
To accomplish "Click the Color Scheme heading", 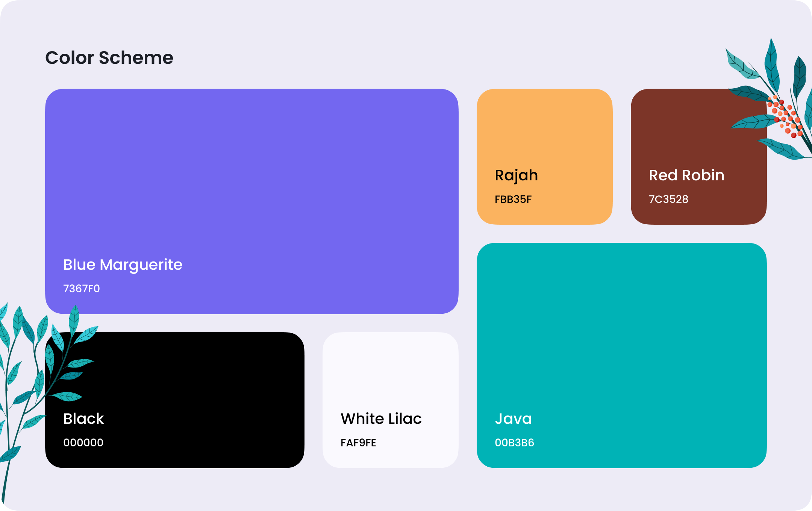I will [109, 57].
